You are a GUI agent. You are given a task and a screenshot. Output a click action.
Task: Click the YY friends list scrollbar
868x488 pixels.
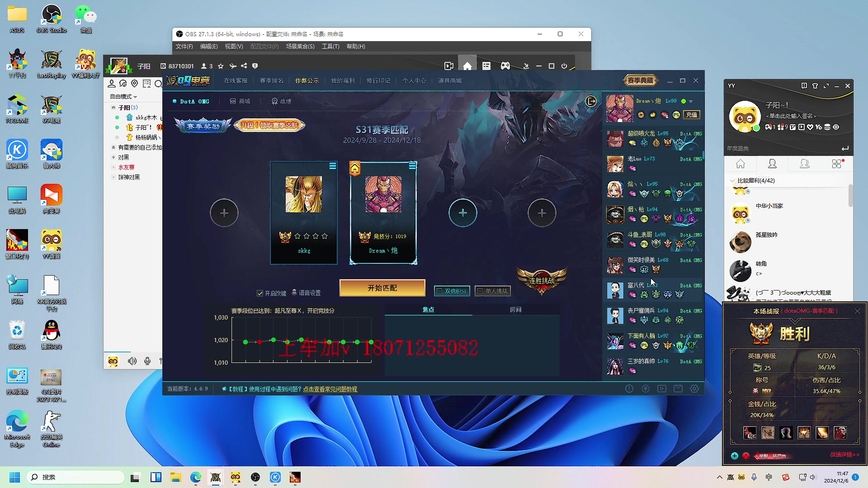(x=850, y=195)
